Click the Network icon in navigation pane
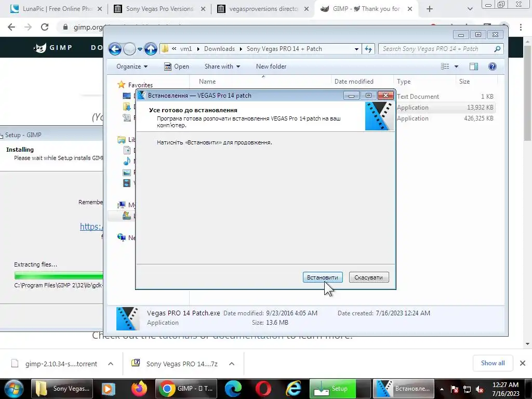Image resolution: width=532 pixels, height=399 pixels. (122, 237)
